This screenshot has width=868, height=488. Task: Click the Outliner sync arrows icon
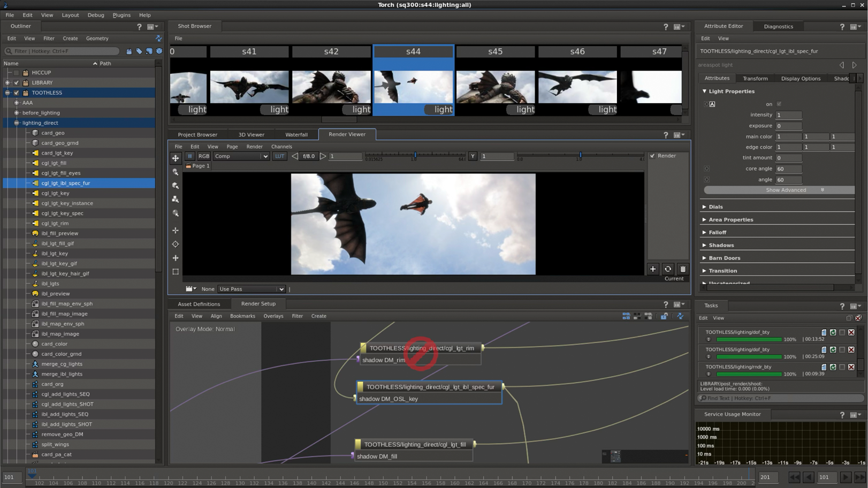(x=158, y=39)
